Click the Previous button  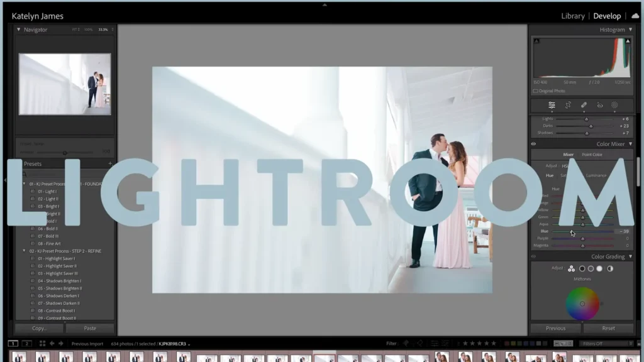point(556,328)
